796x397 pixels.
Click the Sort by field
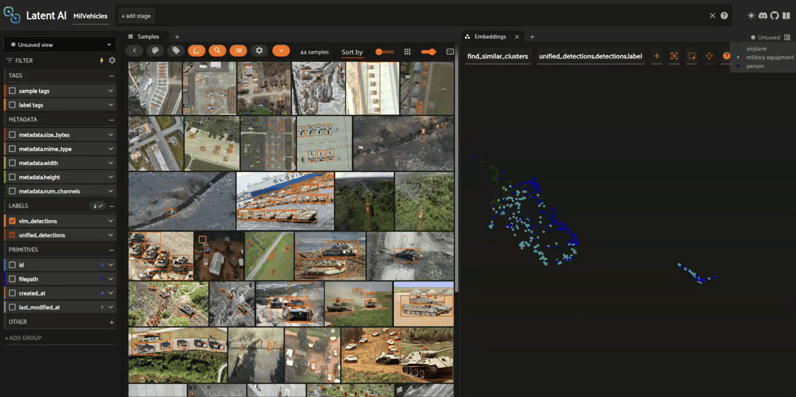click(x=352, y=52)
